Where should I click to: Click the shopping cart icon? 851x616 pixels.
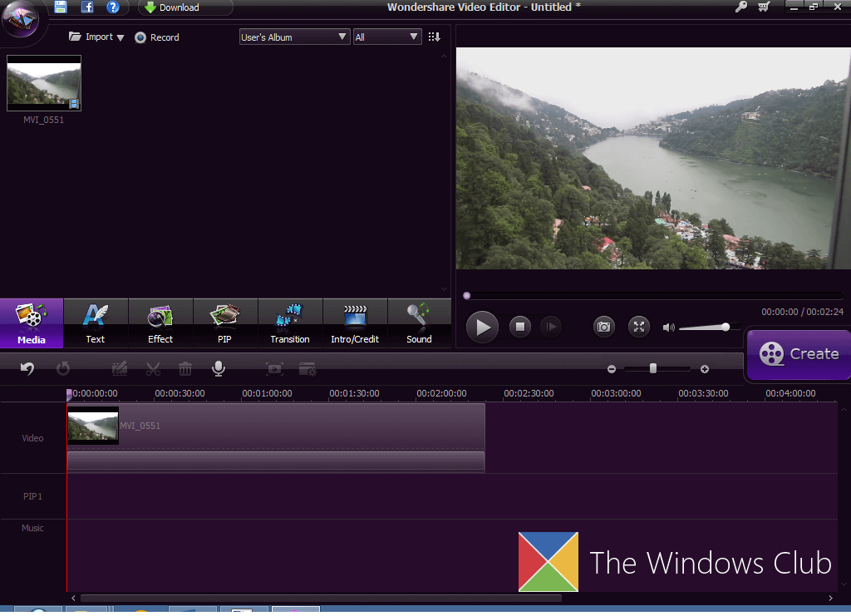coord(764,7)
